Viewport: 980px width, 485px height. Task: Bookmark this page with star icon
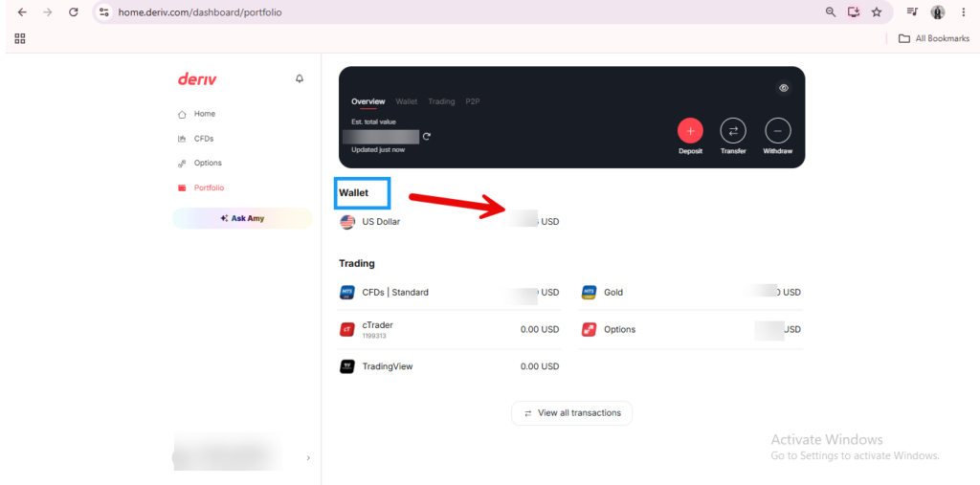click(877, 11)
